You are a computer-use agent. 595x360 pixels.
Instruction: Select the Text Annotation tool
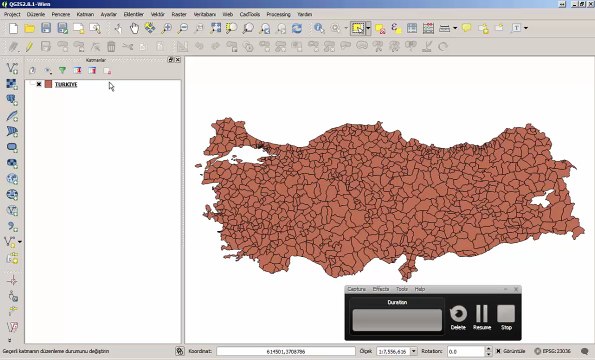tap(516, 28)
